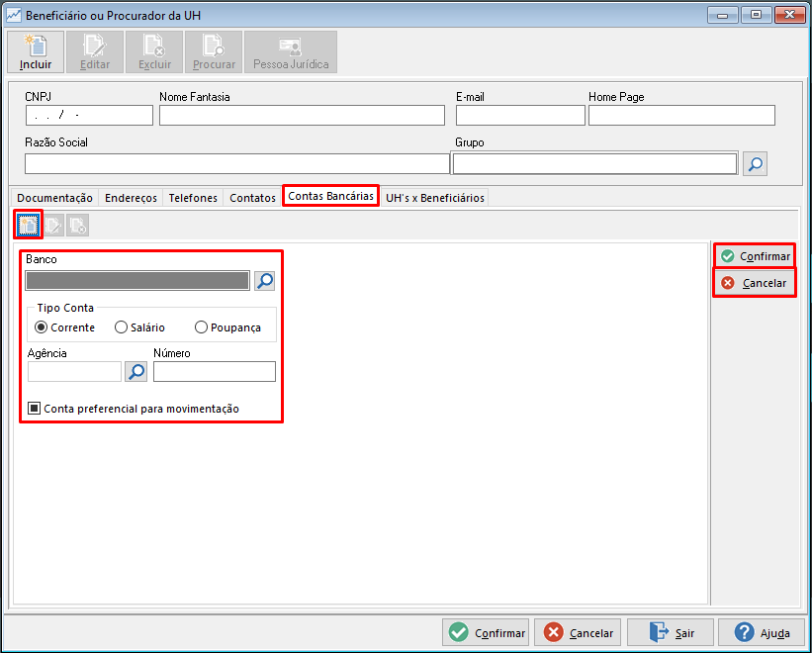Click the Razão Social field
This screenshot has width=812, height=653.
[237, 163]
